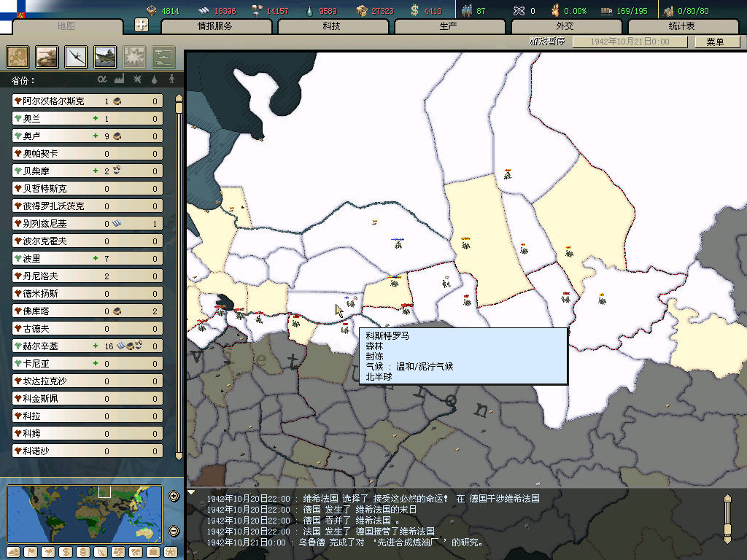Open the 科技 tab
This screenshot has height=560, width=747.
coord(332,26)
